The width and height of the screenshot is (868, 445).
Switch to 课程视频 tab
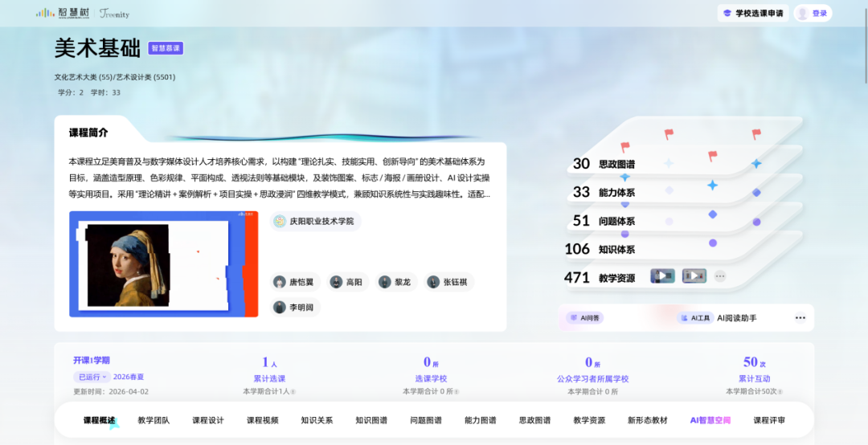tap(262, 421)
